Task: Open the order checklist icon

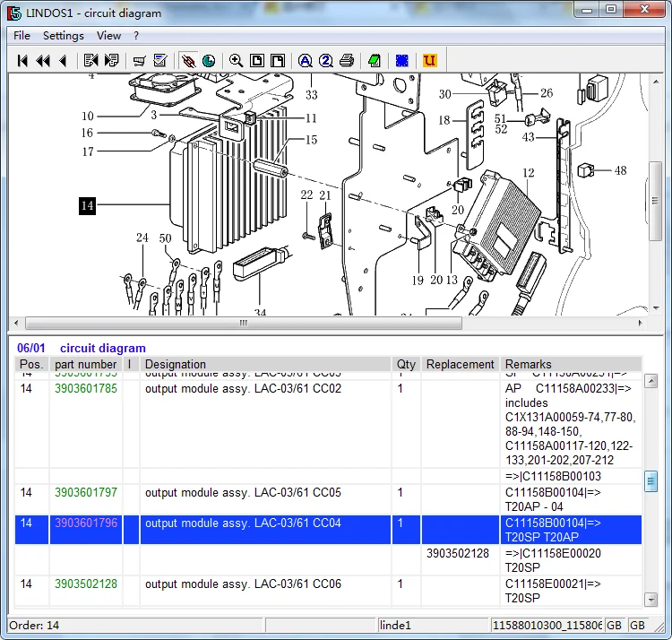Action: click(160, 60)
